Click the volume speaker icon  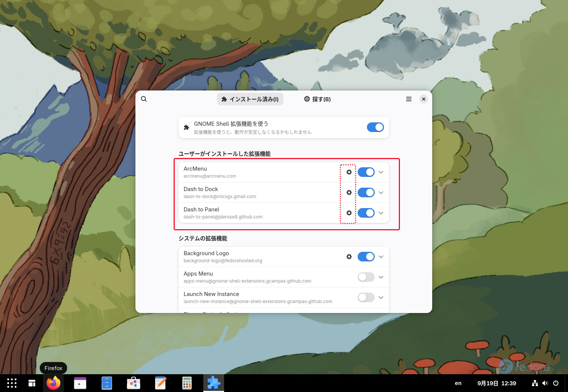click(x=545, y=383)
